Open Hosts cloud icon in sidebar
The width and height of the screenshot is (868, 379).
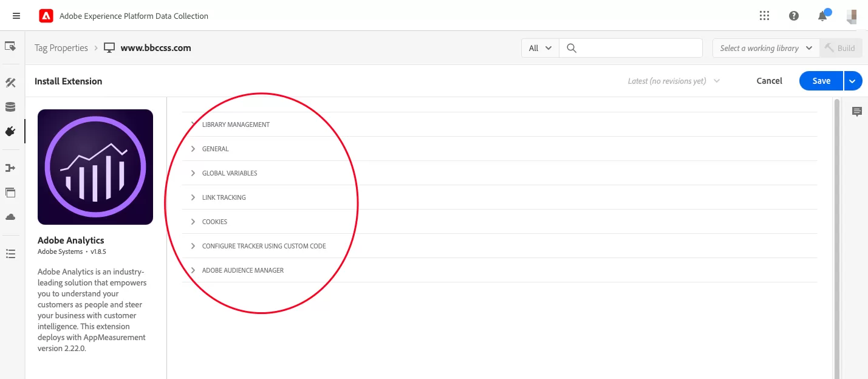coord(10,217)
